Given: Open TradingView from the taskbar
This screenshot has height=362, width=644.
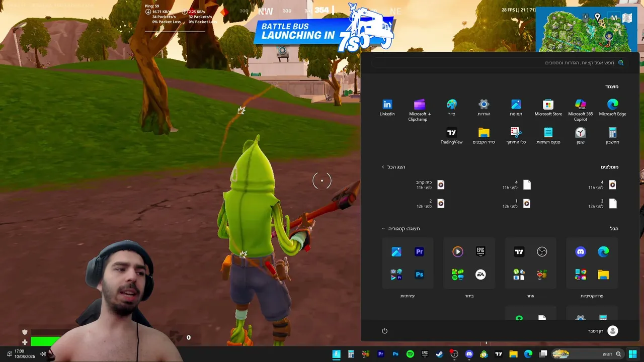Looking at the screenshot, I should (x=499, y=354).
